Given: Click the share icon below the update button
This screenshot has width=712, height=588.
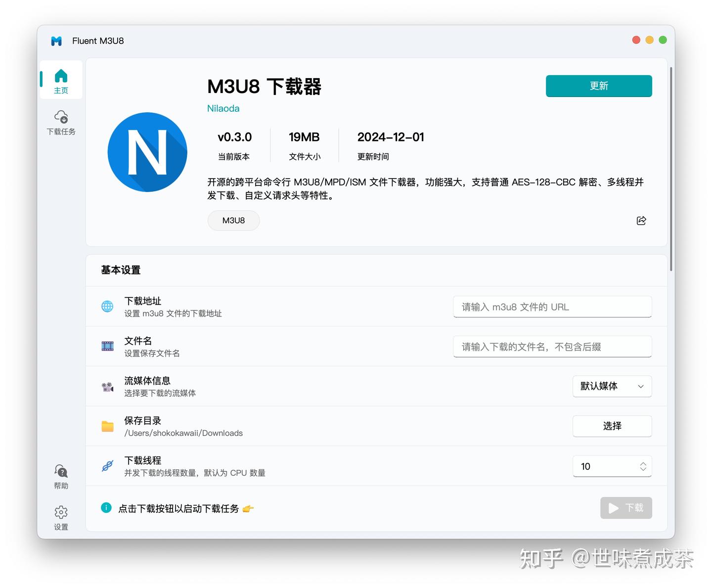Looking at the screenshot, I should [641, 221].
